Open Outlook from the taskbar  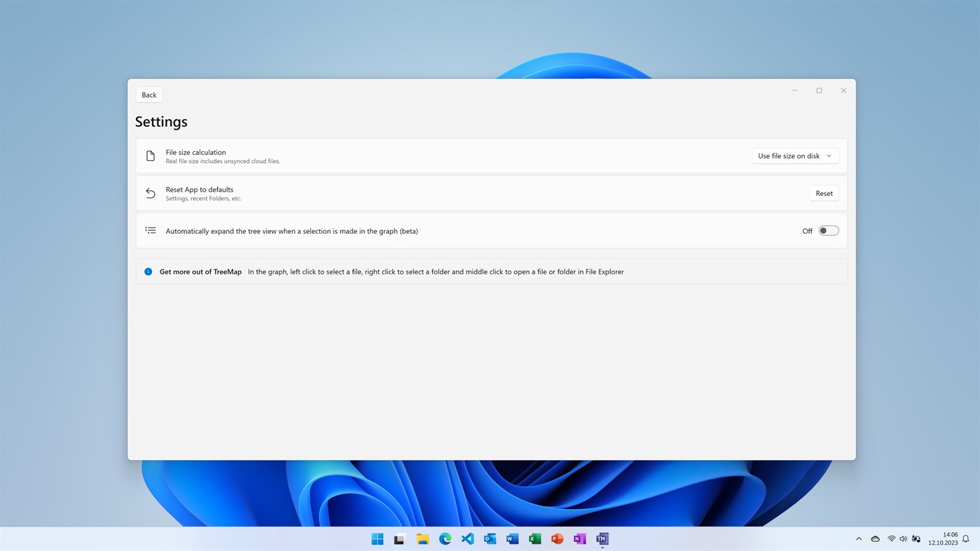point(490,538)
